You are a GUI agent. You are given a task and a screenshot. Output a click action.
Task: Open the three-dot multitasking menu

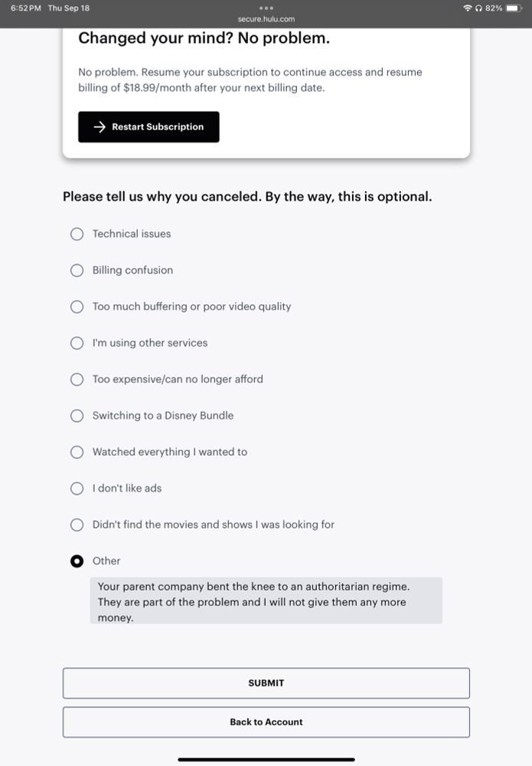click(x=266, y=8)
